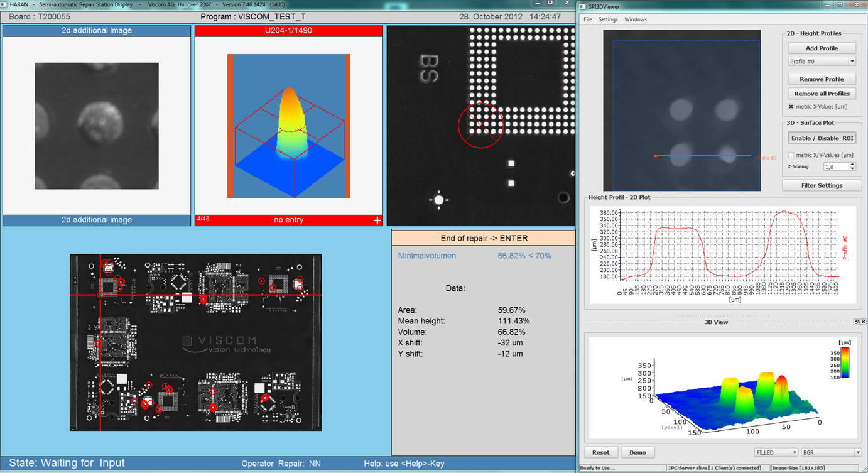Click the Demo button below the 3D view
Image resolution: width=868 pixels, height=473 pixels.
click(637, 452)
